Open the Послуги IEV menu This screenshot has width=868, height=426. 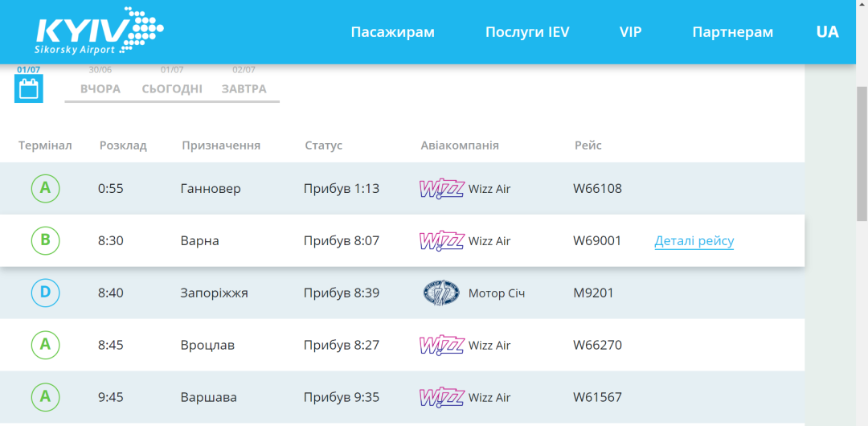(x=527, y=32)
